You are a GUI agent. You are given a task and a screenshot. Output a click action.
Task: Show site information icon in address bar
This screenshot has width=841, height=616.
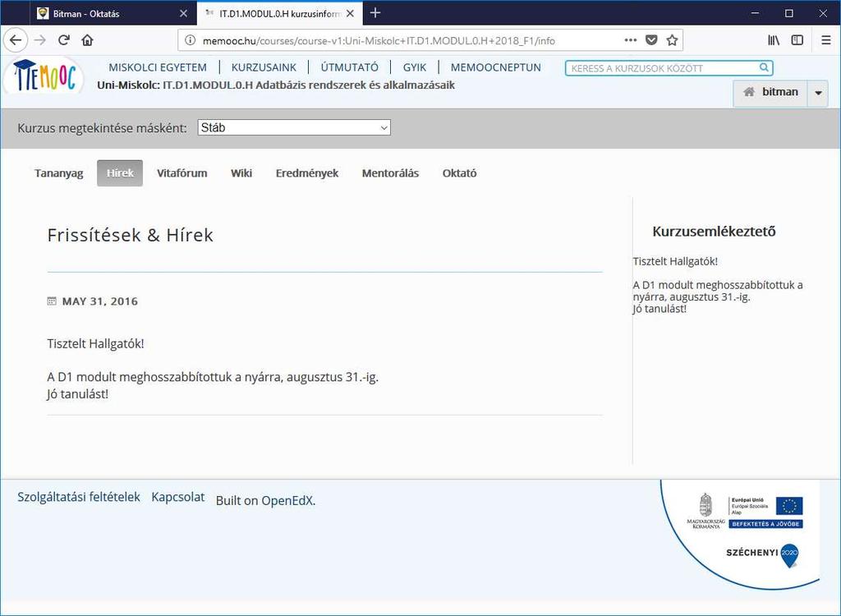(x=190, y=40)
